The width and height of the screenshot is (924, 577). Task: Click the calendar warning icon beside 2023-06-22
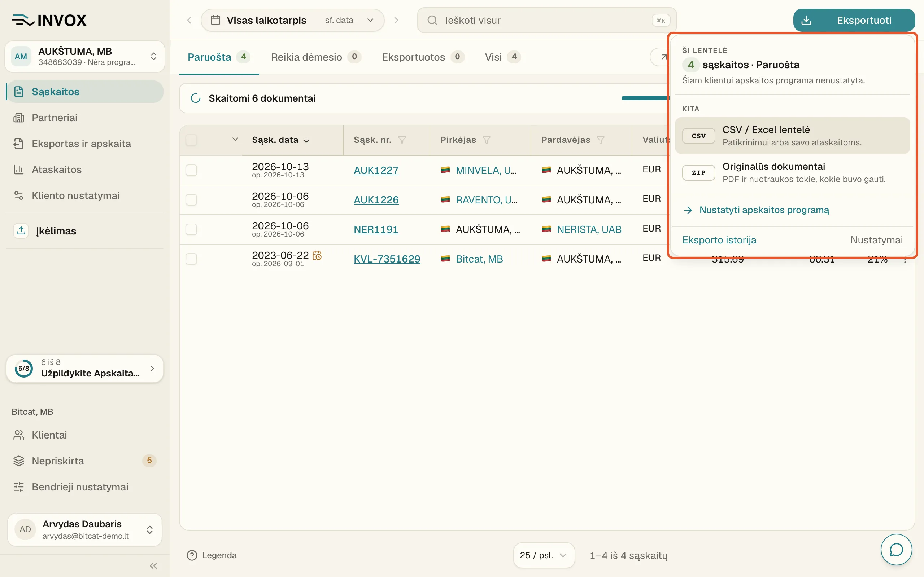317,255
